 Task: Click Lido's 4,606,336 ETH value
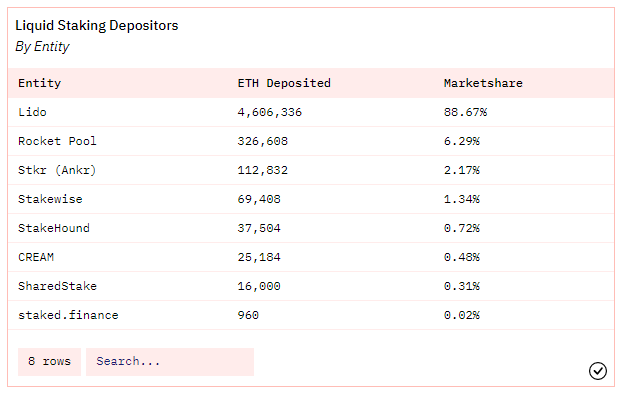point(270,112)
